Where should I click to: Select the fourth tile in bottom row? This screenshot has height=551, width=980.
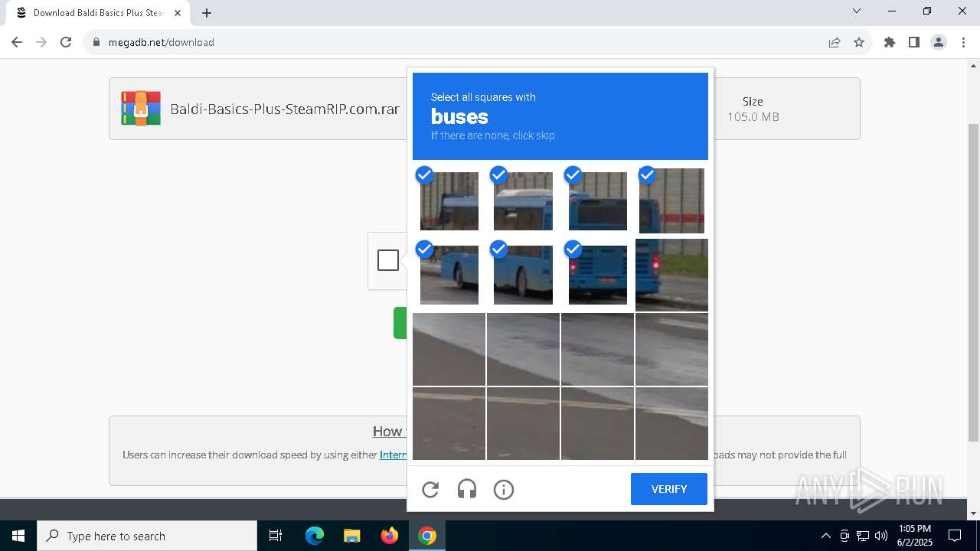click(671, 423)
